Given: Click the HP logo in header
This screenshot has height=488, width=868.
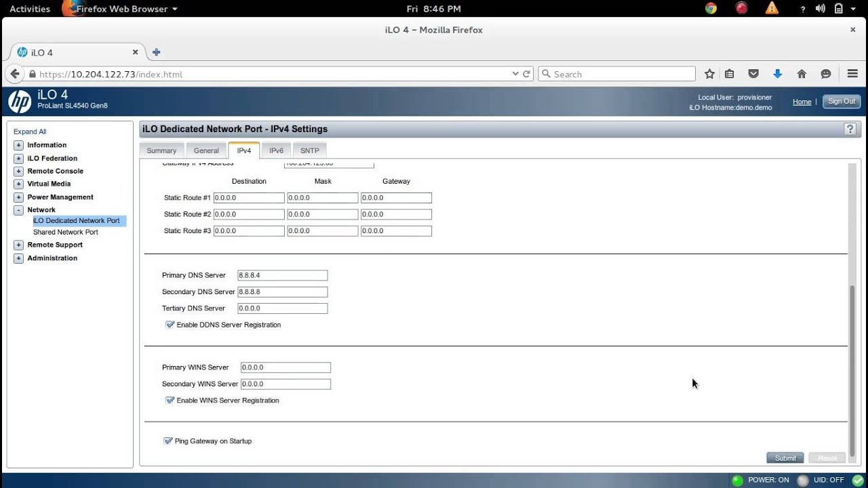Looking at the screenshot, I should (20, 102).
